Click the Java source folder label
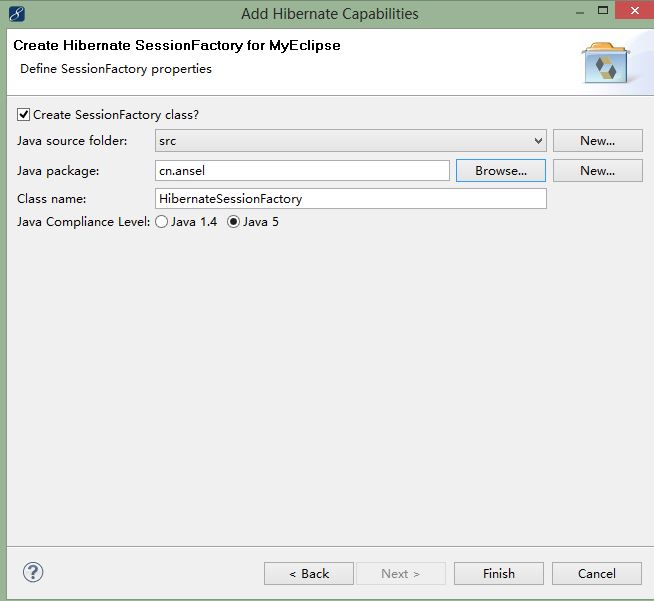The width and height of the screenshot is (654, 601). (x=72, y=141)
